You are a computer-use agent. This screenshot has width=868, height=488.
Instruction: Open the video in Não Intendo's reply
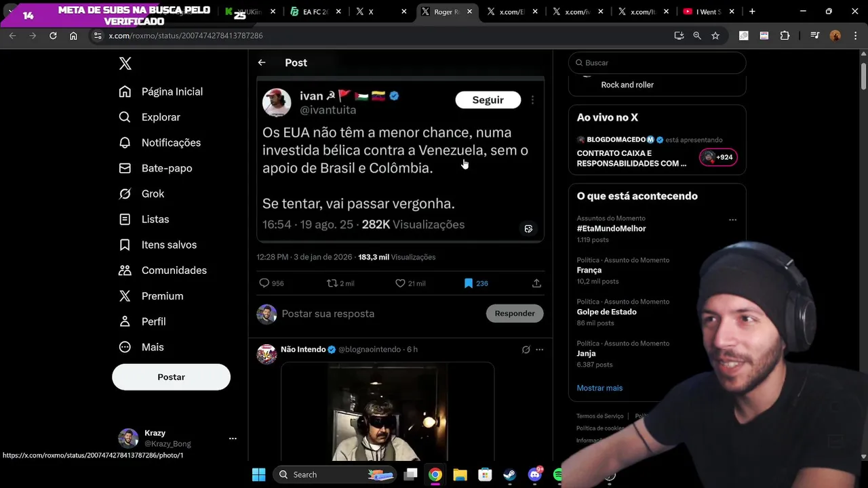click(387, 412)
